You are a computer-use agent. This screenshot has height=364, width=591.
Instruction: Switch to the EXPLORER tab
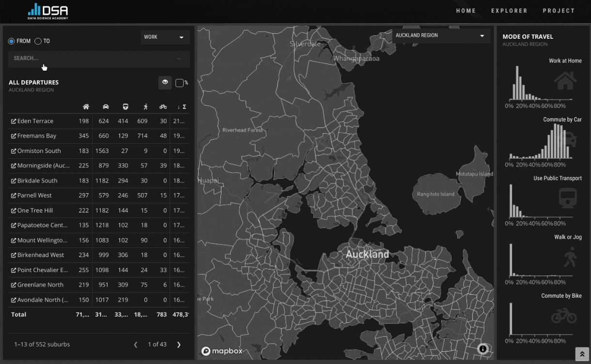pos(509,11)
